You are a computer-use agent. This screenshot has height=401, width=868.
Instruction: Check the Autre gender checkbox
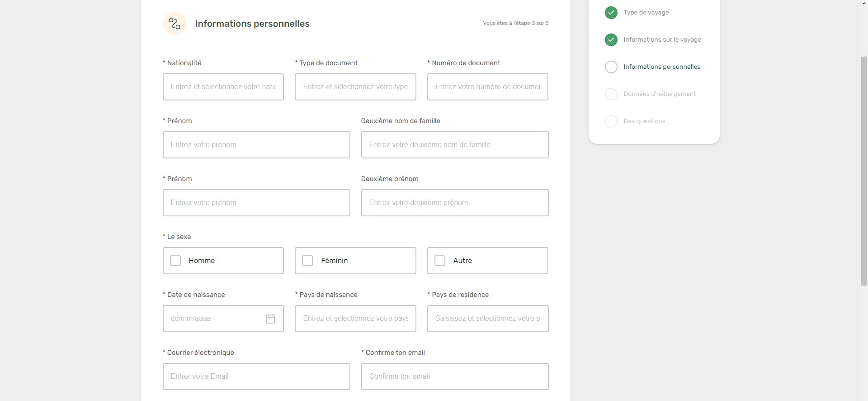pyautogui.click(x=440, y=261)
